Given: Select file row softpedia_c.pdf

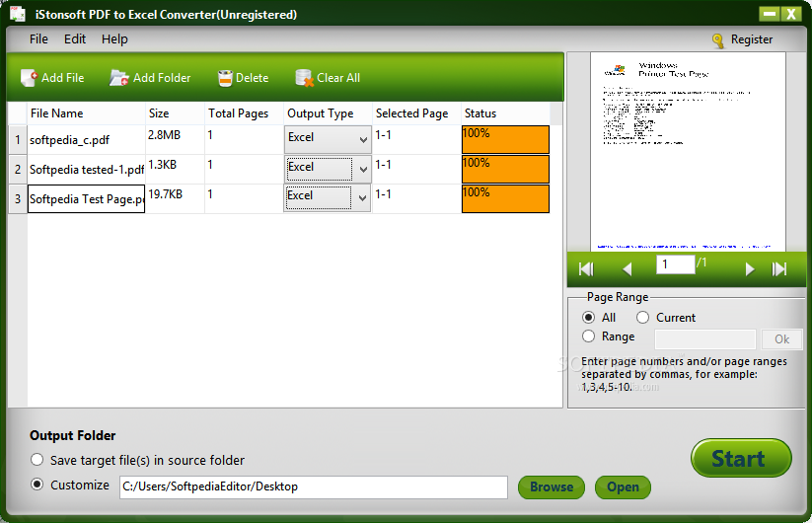Looking at the screenshot, I should tap(86, 140).
